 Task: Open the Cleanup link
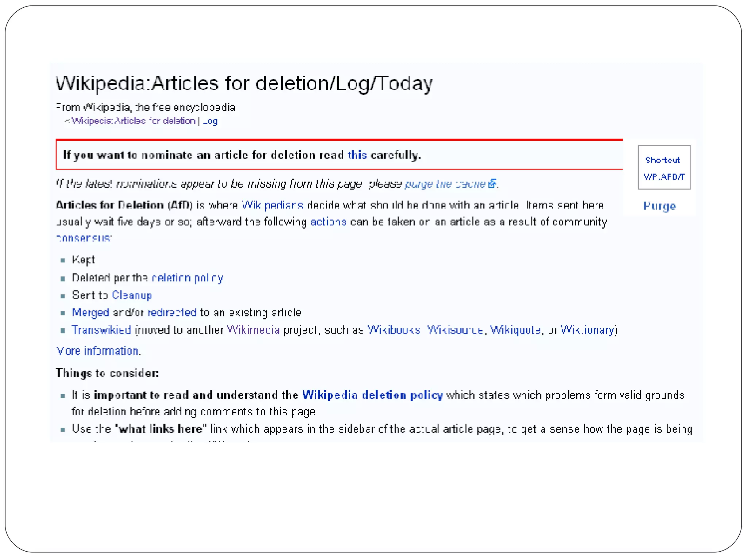[132, 295]
